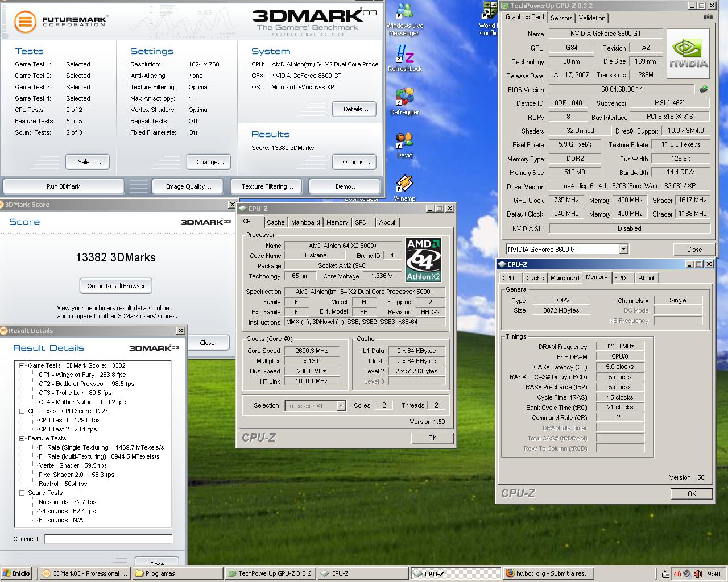Collapse the CPU Tests tree node

point(22,411)
